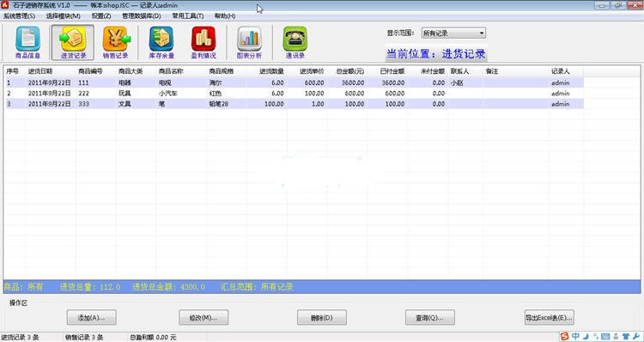The height and width of the screenshot is (342, 644).
Task: Click the 商品规格 column header
Action: pos(227,71)
